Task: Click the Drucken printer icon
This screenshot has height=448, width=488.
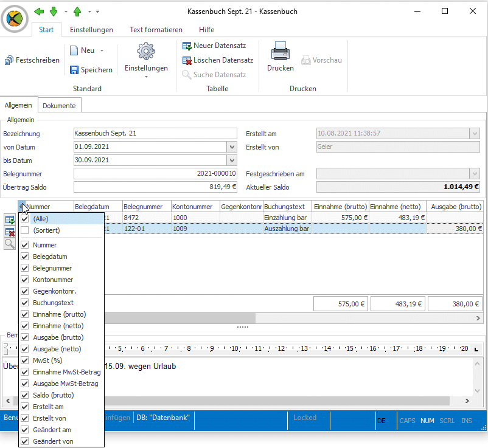Action: [281, 50]
